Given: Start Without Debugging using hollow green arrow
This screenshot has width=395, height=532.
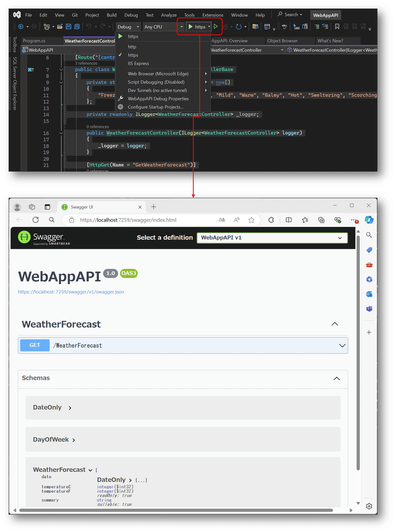Looking at the screenshot, I should click(x=216, y=26).
